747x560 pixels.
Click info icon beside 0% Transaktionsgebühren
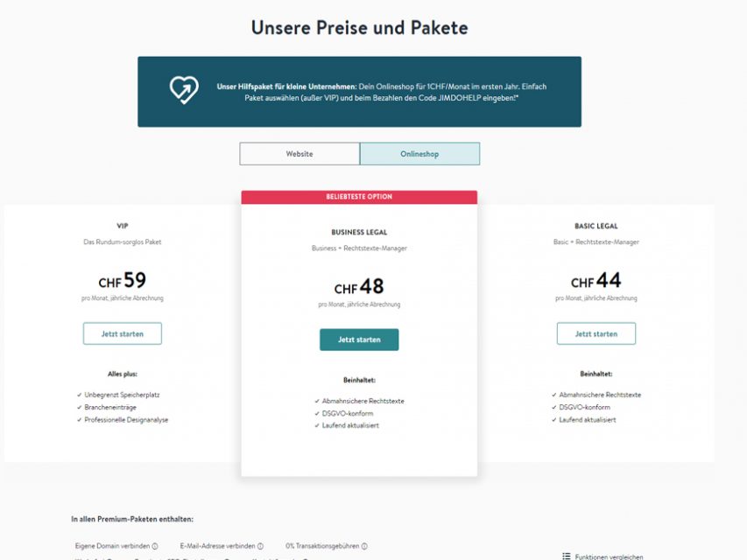pyautogui.click(x=363, y=546)
